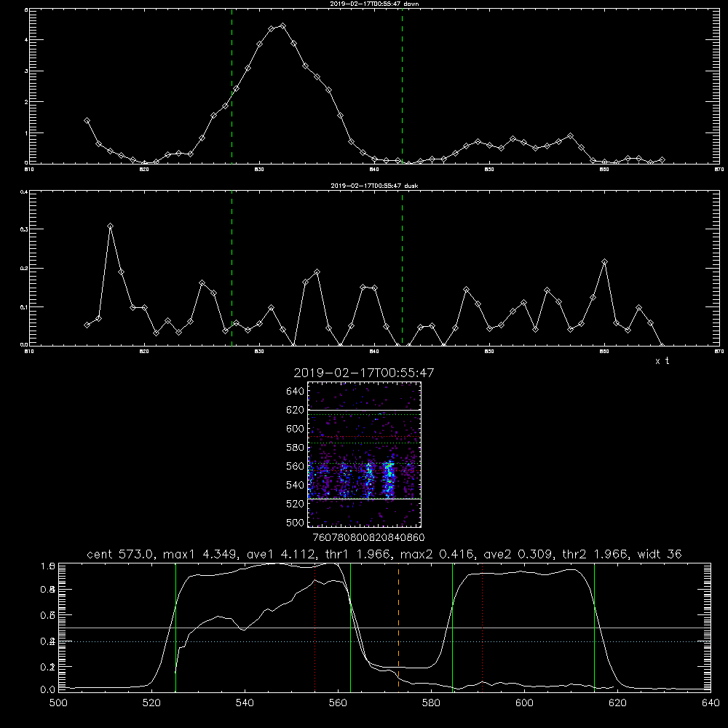
Task: Click the '520' y-axis label beside the spectrogram
Action: click(x=296, y=504)
